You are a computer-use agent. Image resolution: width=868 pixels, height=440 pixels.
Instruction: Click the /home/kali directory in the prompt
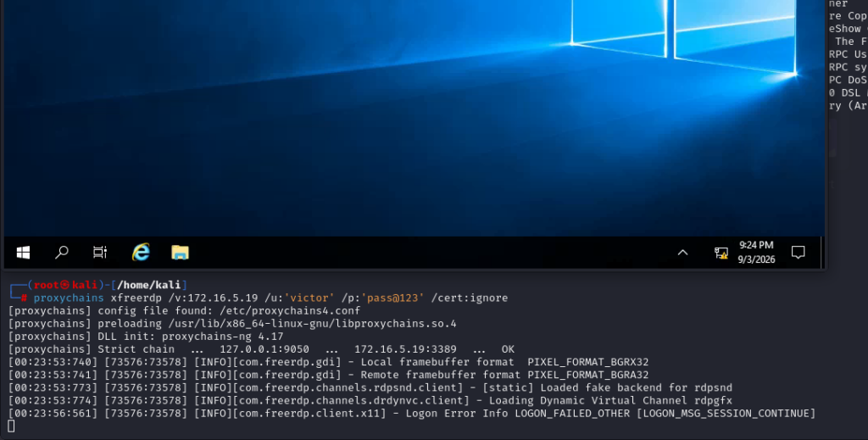[x=149, y=285]
